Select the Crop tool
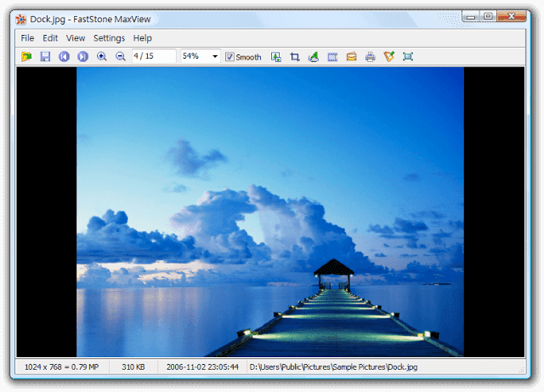The width and height of the screenshot is (544, 392). [295, 57]
